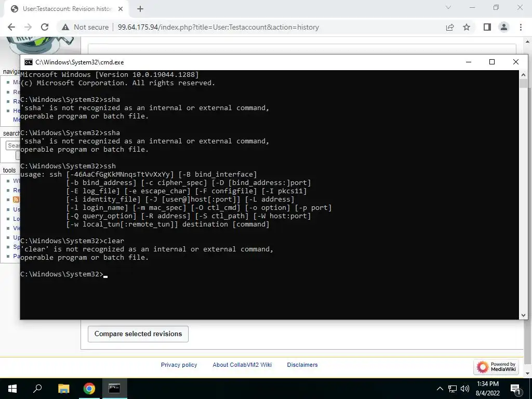
Task: Click the wiki RSS feed icon
Action: click(16, 199)
